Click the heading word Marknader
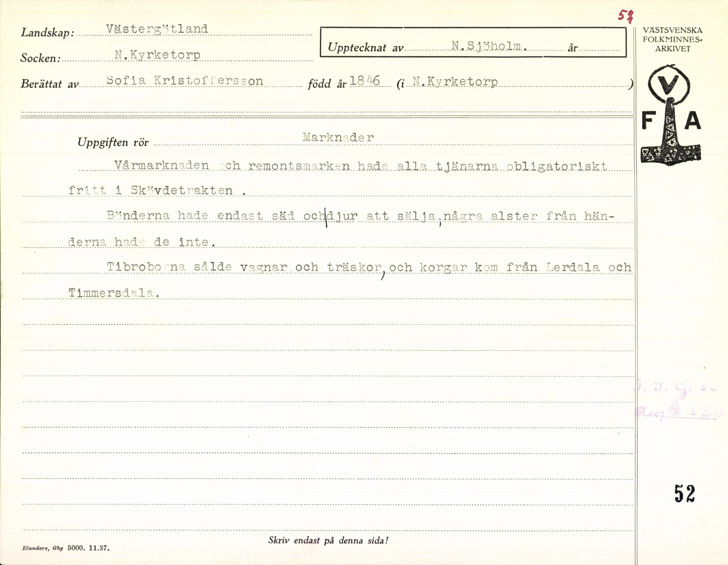The image size is (728, 565). 338,137
